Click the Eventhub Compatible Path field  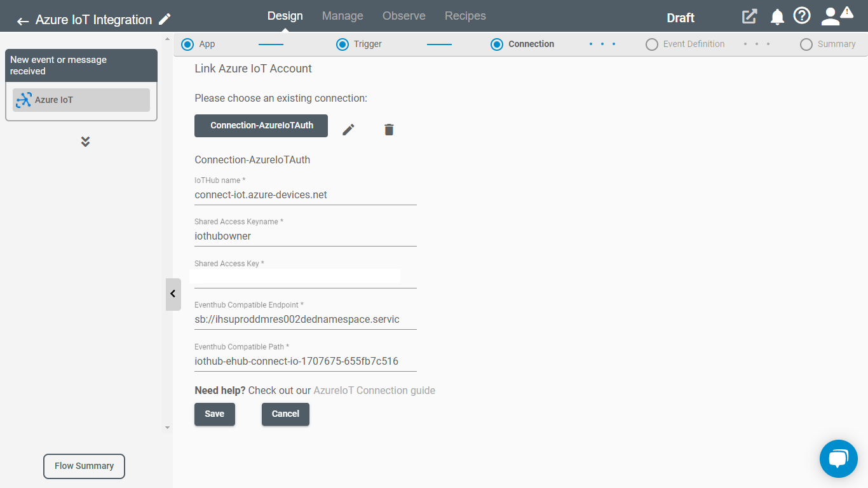point(306,362)
